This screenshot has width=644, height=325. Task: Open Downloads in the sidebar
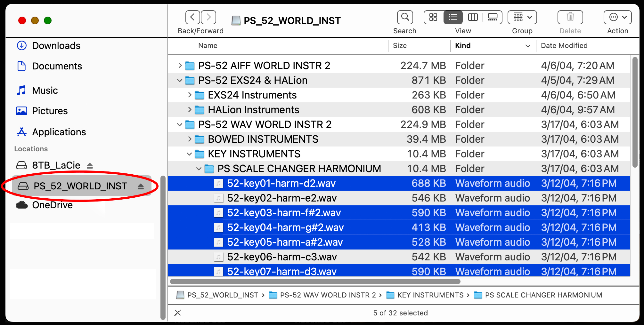(x=48, y=46)
